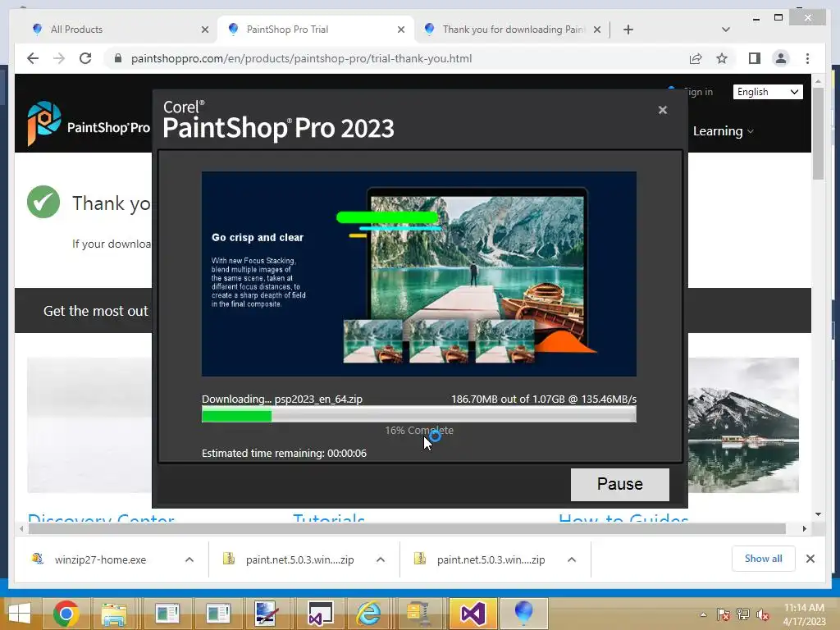Click the mountain lake thumbnail image
840x630 pixels.
click(743, 426)
